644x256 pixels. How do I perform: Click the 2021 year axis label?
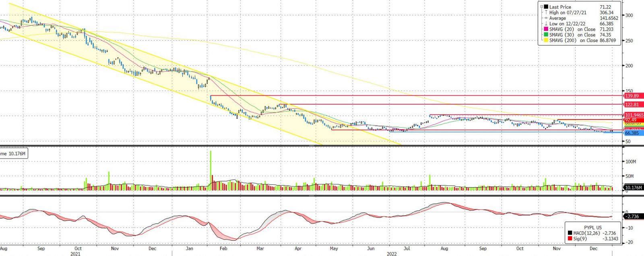[x=75, y=254]
